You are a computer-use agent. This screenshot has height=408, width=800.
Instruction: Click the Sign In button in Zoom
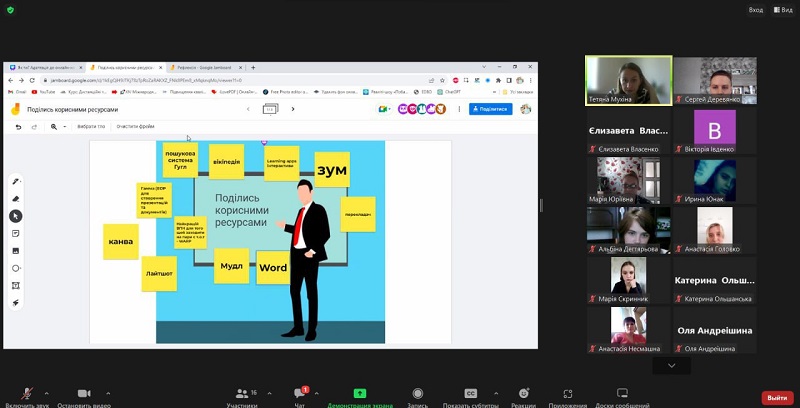point(756,10)
